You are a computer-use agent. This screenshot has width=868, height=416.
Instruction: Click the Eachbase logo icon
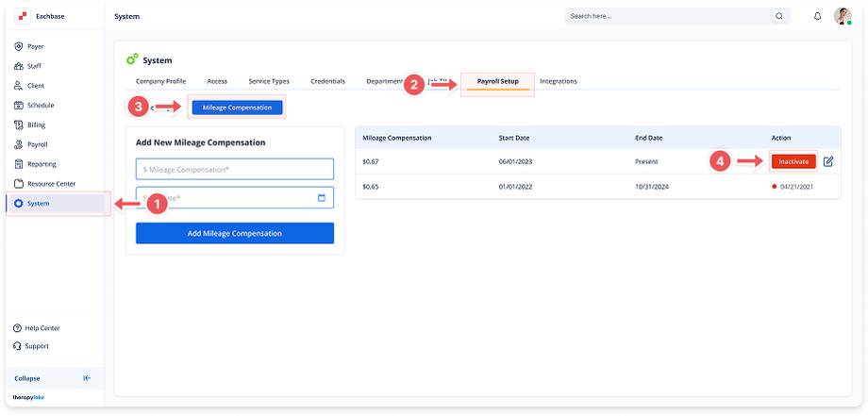pos(22,16)
